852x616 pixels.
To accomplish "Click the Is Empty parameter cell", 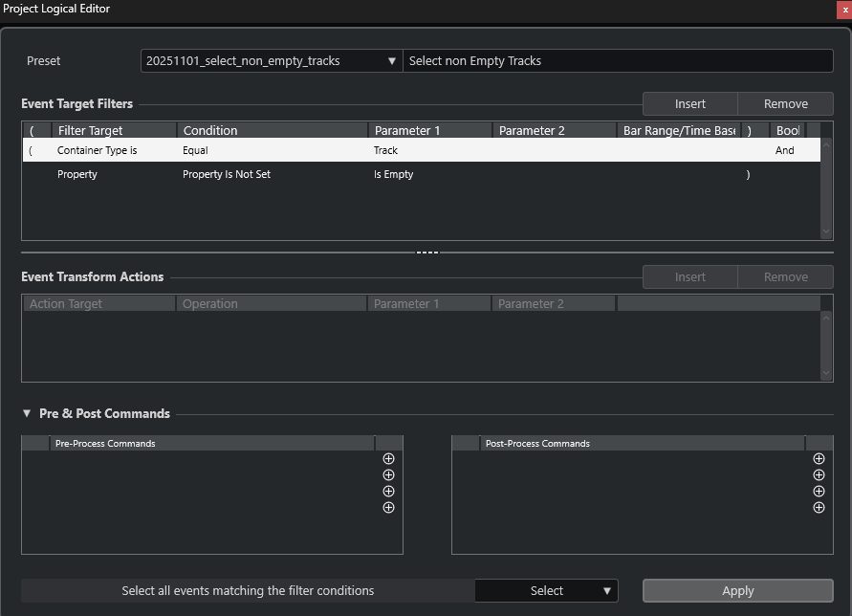I will [x=394, y=175].
